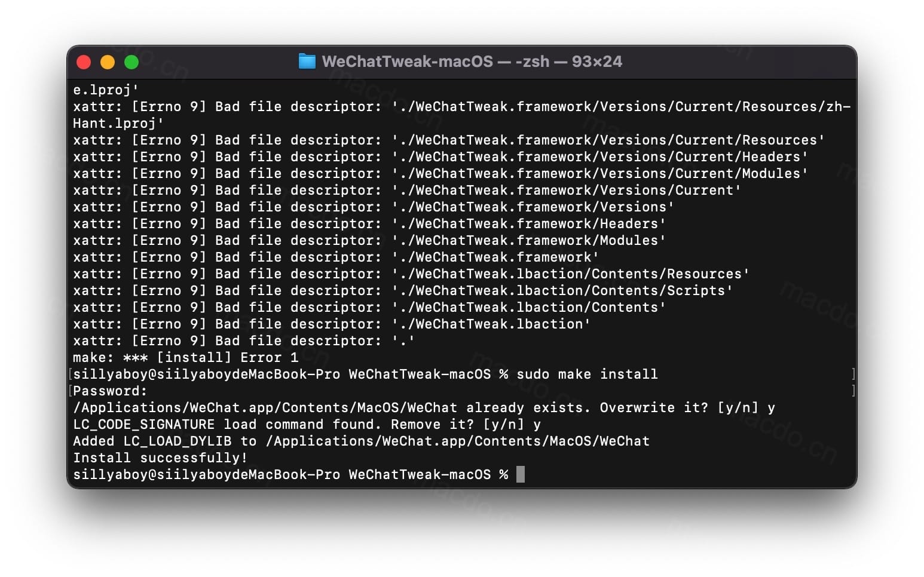Click the blinking cursor block at the final prompt
The width and height of the screenshot is (924, 577).
click(x=521, y=474)
